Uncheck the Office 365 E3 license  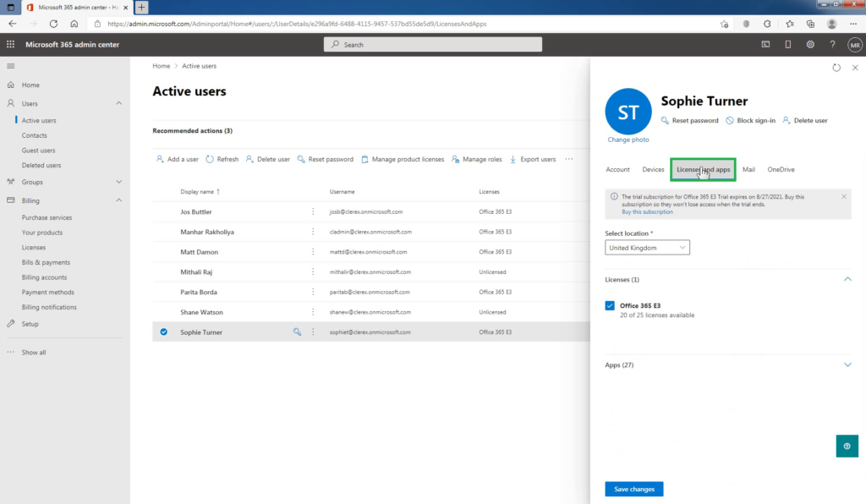point(610,305)
